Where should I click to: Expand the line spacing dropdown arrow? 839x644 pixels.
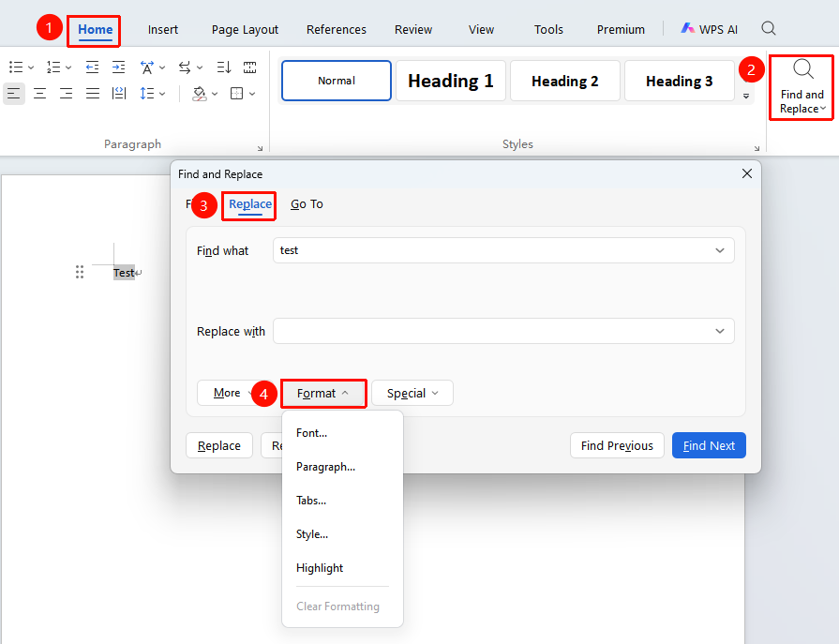(x=162, y=94)
